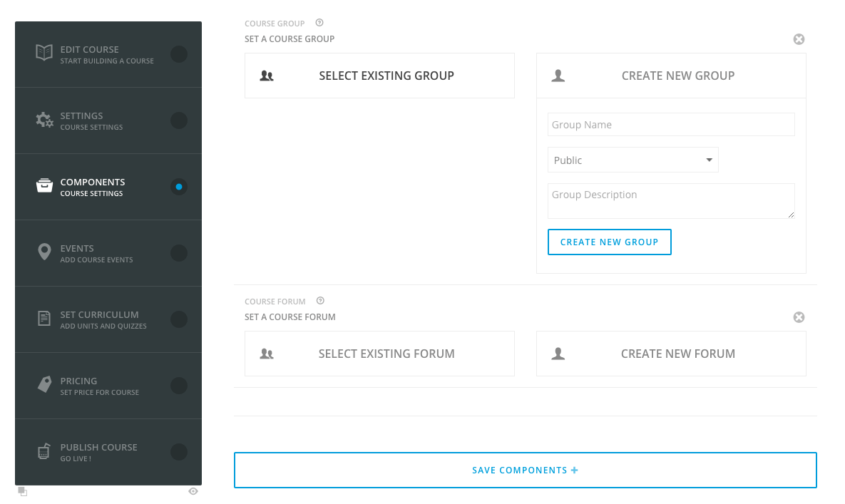The height and width of the screenshot is (504, 845).
Task: Expand the Create New Forum panel
Action: (671, 354)
